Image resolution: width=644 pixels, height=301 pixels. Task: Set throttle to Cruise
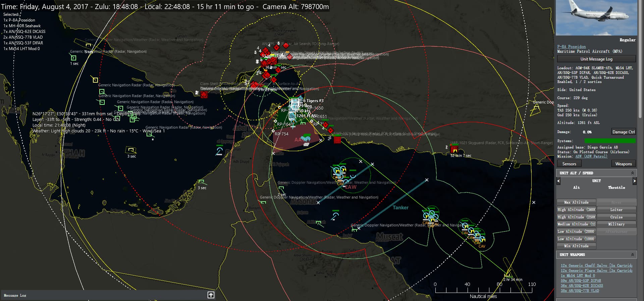tap(616, 217)
